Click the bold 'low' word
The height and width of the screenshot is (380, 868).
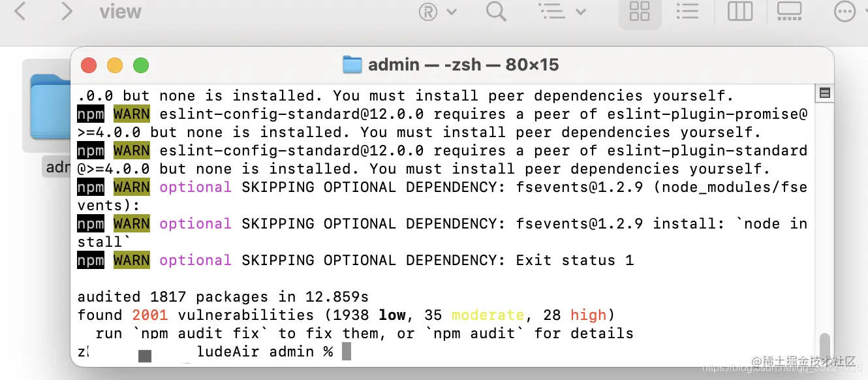(x=392, y=315)
